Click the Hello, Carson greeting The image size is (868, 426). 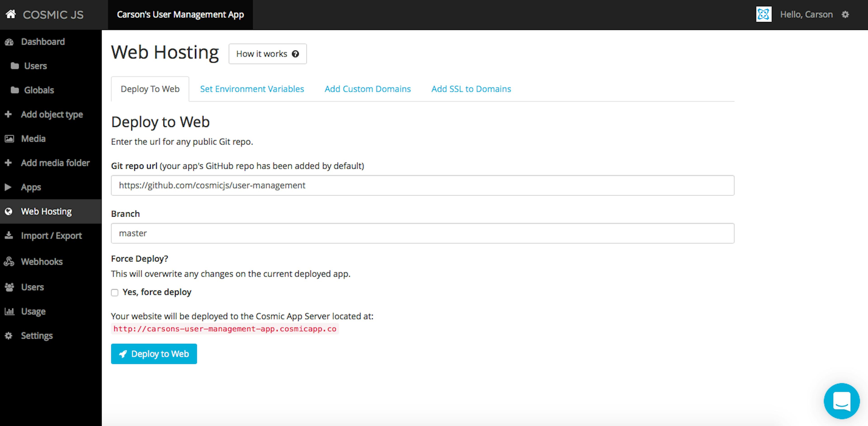pyautogui.click(x=806, y=14)
